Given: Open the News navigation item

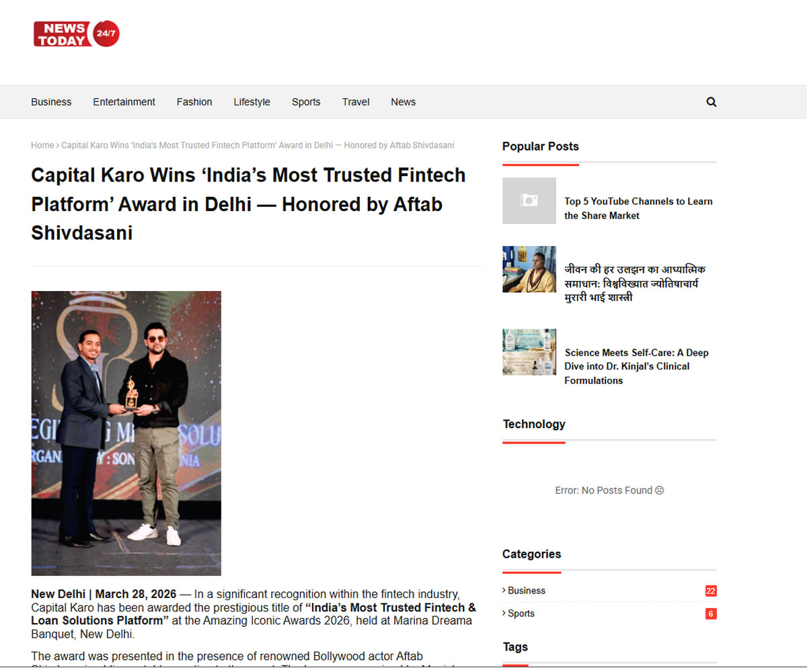Looking at the screenshot, I should click(403, 102).
